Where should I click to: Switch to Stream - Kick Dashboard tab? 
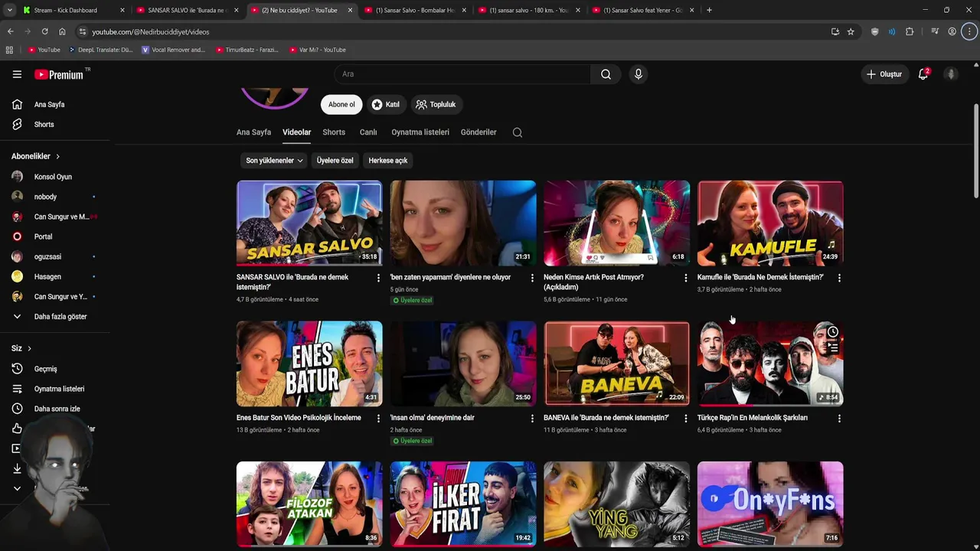73,10
